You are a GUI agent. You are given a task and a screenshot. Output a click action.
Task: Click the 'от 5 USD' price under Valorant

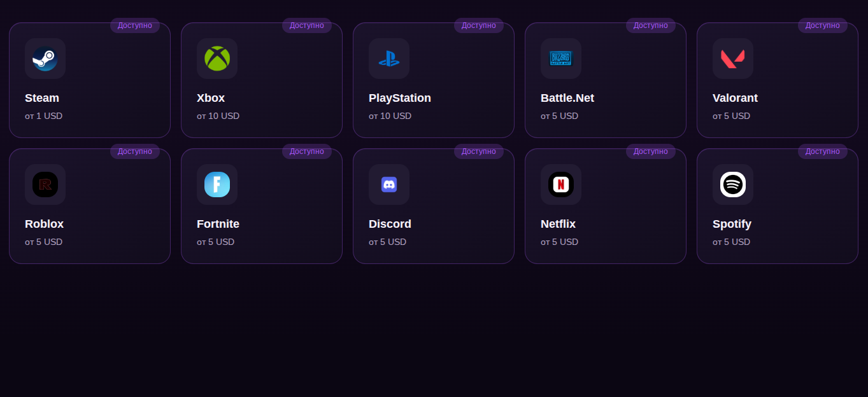[x=732, y=116]
